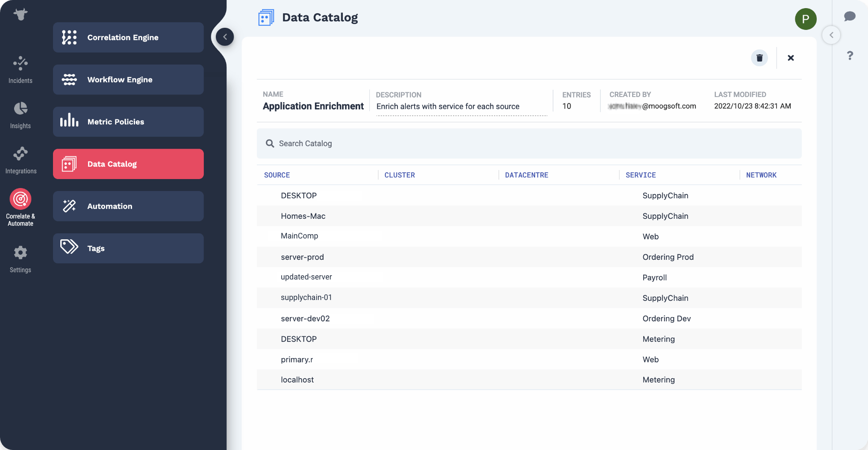
Task: Select the Homes-Mac source row
Action: (x=529, y=216)
